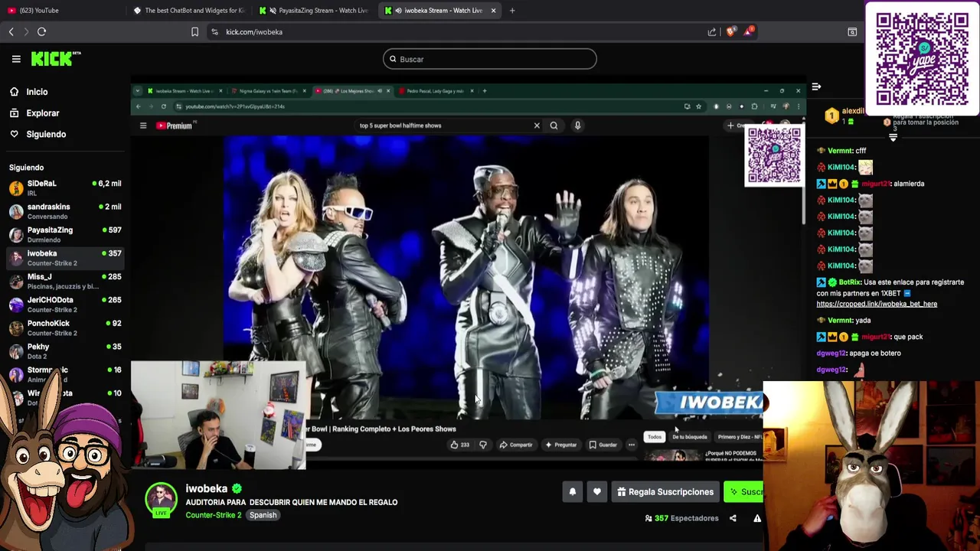Click the share stream icon
The height and width of the screenshot is (551, 980).
click(733, 518)
